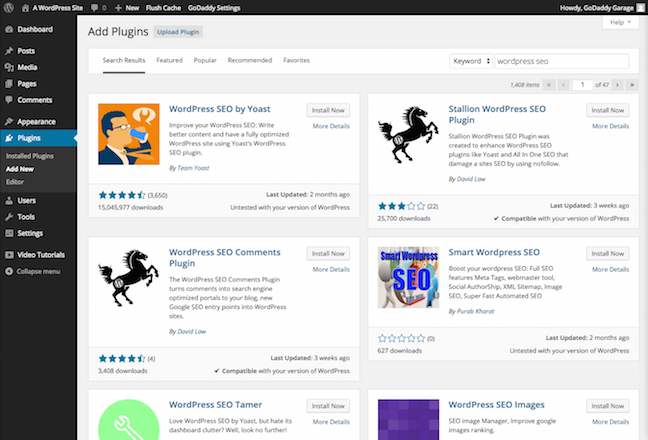Open Installed Plugins submenu
Viewport: 648px width, 440px height.
click(x=30, y=156)
